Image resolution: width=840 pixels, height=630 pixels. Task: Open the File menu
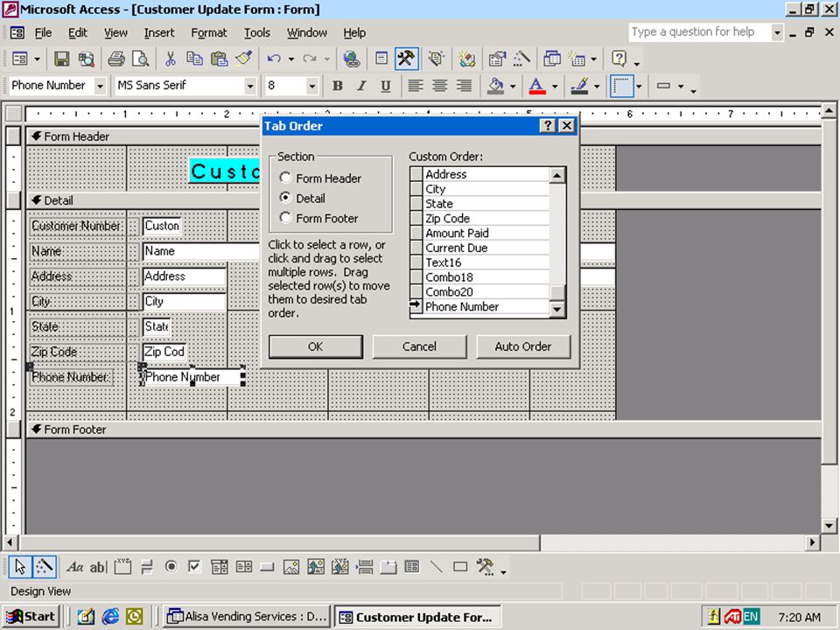pos(43,32)
